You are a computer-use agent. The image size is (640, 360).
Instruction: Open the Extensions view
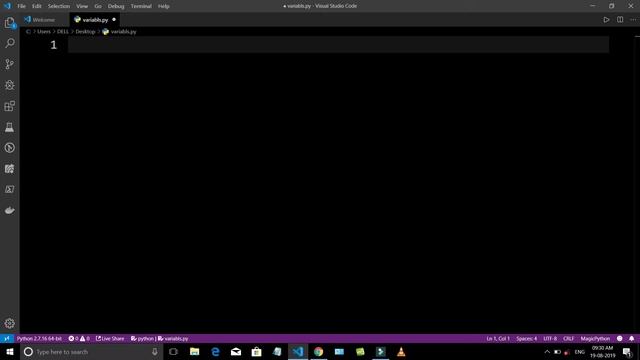click(x=9, y=106)
